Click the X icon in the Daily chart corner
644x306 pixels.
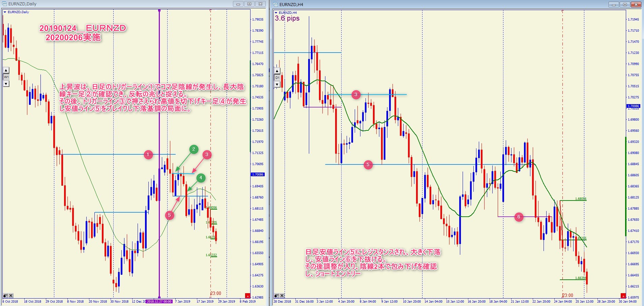pyautogui.click(x=11, y=296)
